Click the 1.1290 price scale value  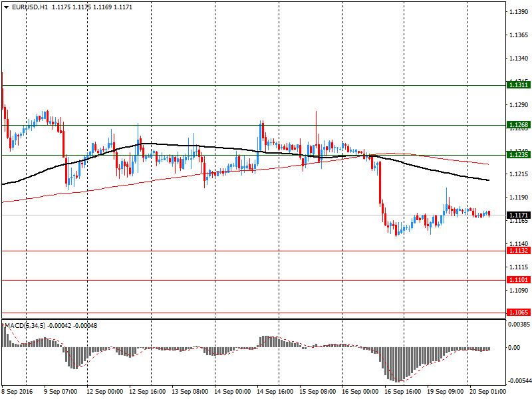click(519, 105)
